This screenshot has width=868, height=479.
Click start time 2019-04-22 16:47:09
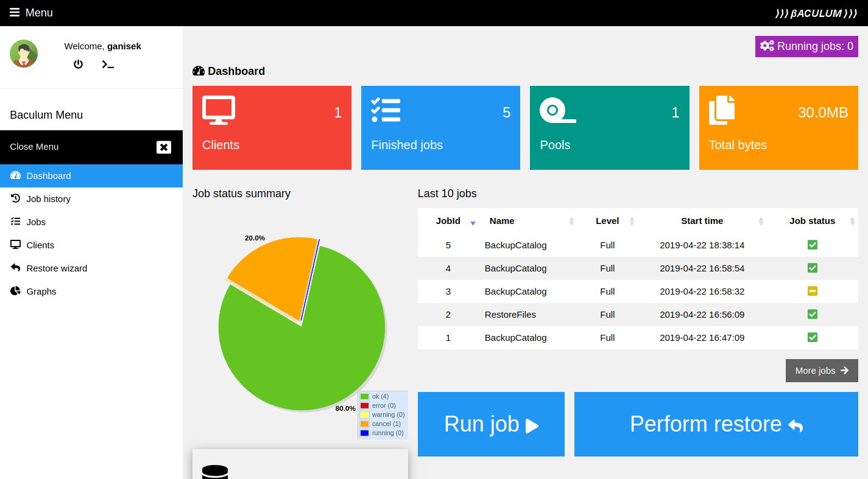tap(702, 338)
